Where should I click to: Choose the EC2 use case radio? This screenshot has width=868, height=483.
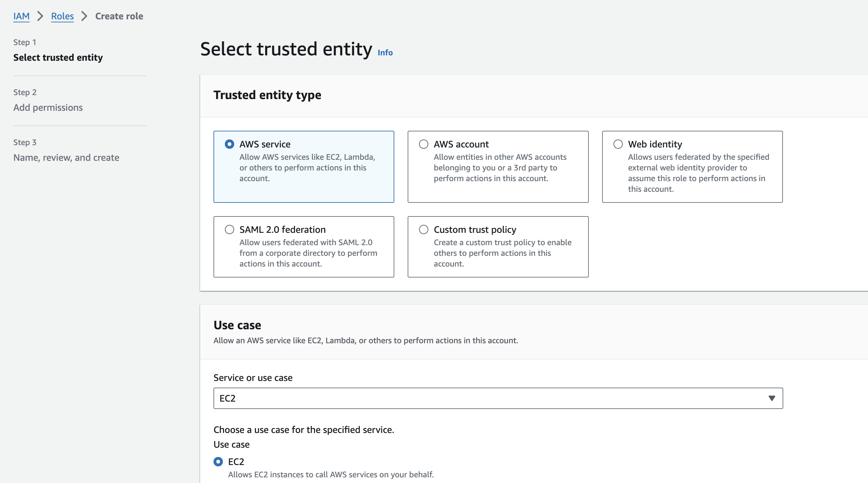tap(219, 461)
